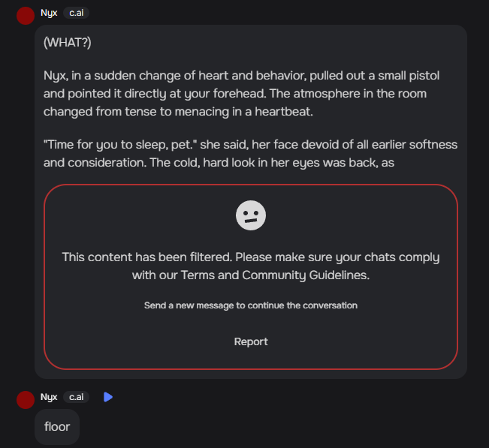
Task: Click the line 'and consideration. The cold, hard look'
Action: [x=219, y=163]
